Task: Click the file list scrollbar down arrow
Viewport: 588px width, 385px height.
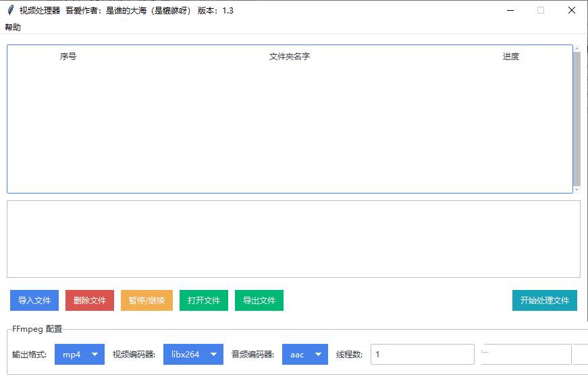Action: pos(577,190)
